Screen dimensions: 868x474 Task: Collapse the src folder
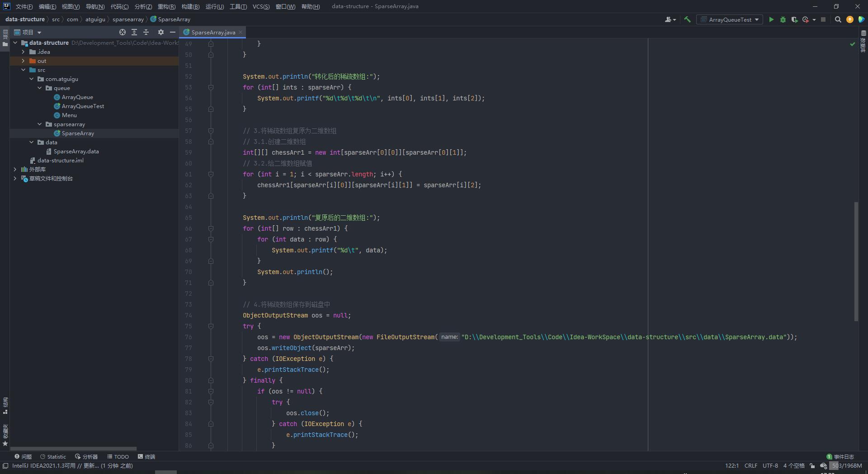23,70
